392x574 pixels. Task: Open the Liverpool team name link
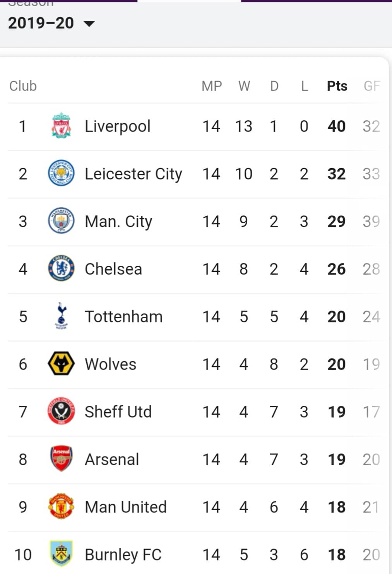pyautogui.click(x=118, y=126)
